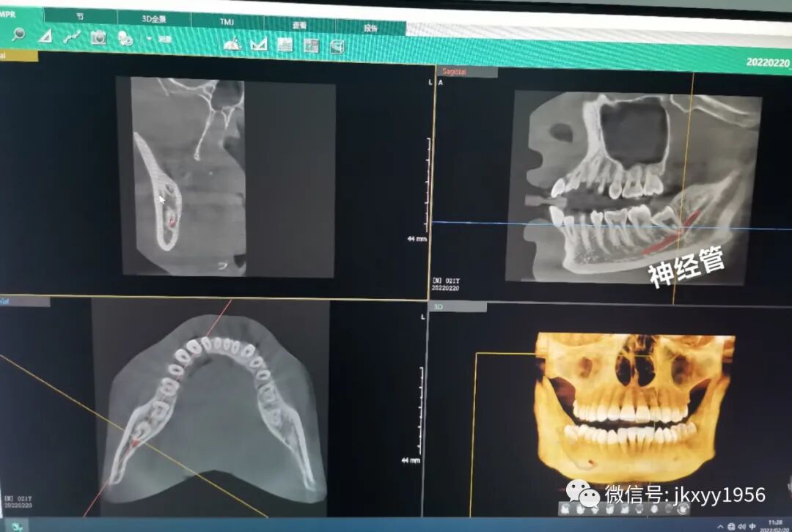Viewport: 792px width, 532px height.
Task: Click the network globe icon in system tray
Action: coord(731,527)
